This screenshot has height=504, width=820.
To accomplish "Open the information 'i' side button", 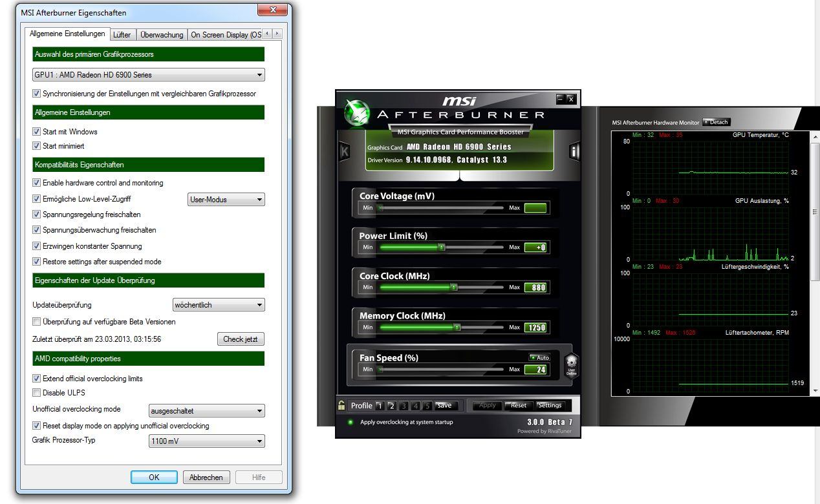I will (x=574, y=151).
